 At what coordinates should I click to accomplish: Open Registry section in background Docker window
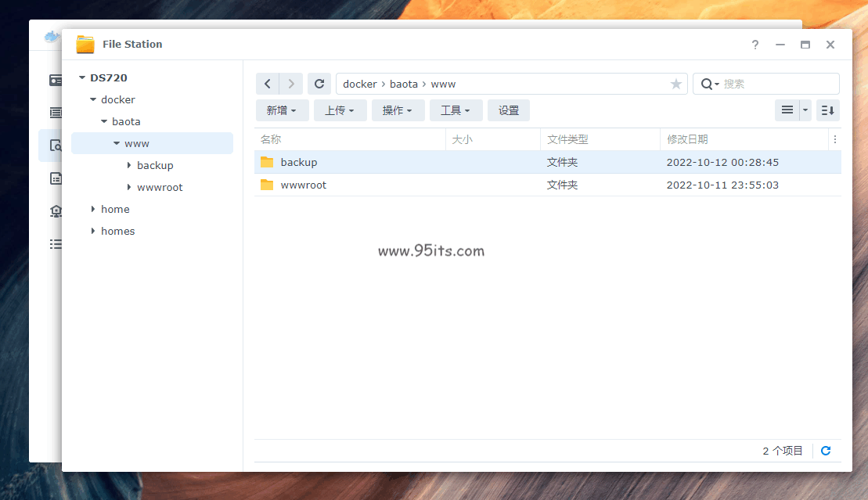pos(56,146)
